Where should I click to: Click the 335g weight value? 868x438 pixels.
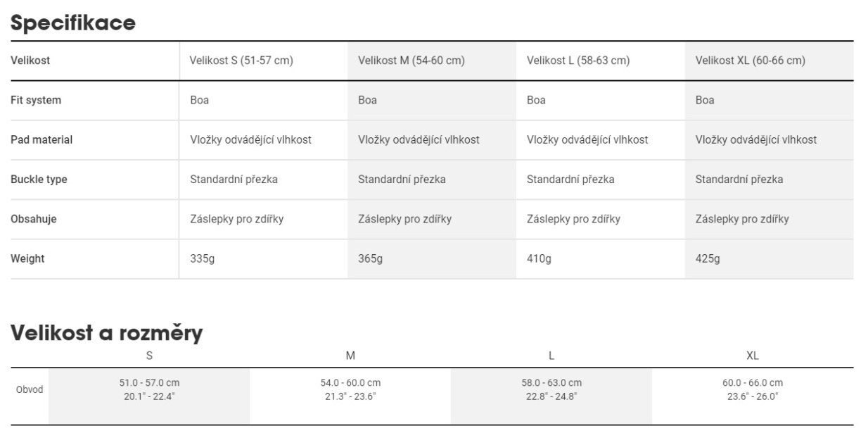pyautogui.click(x=201, y=258)
